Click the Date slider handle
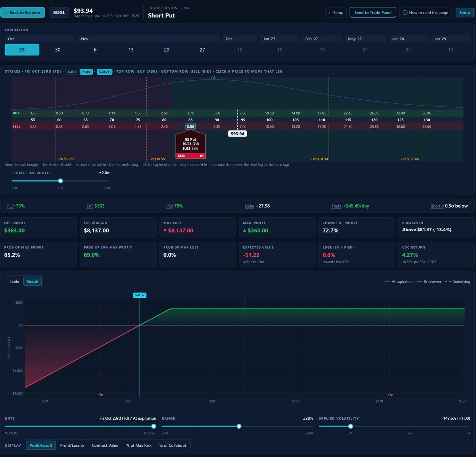476x457 pixels. tap(154, 426)
